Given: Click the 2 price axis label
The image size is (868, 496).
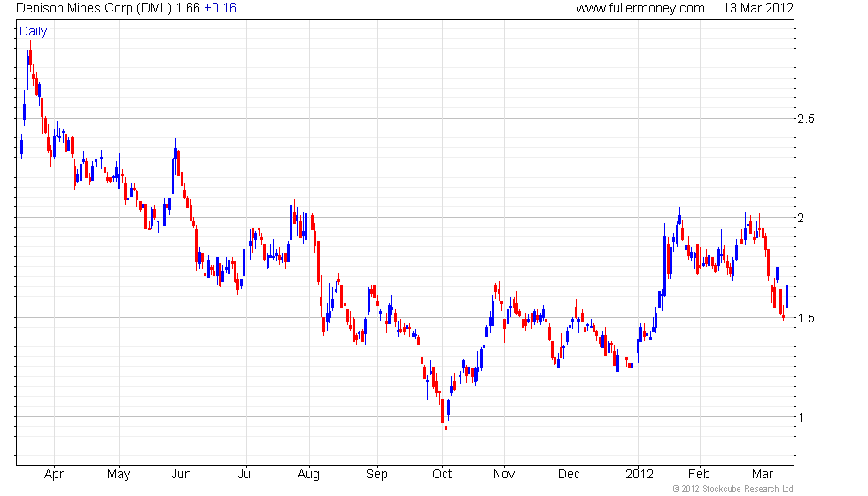Looking at the screenshot, I should point(801,218).
